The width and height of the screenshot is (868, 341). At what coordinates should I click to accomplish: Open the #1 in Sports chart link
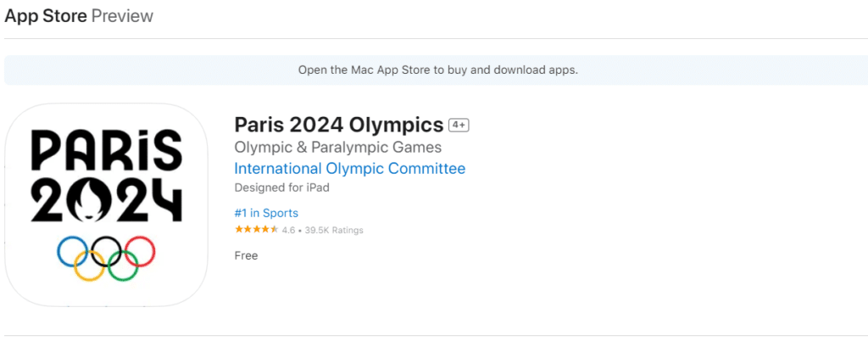pos(266,213)
